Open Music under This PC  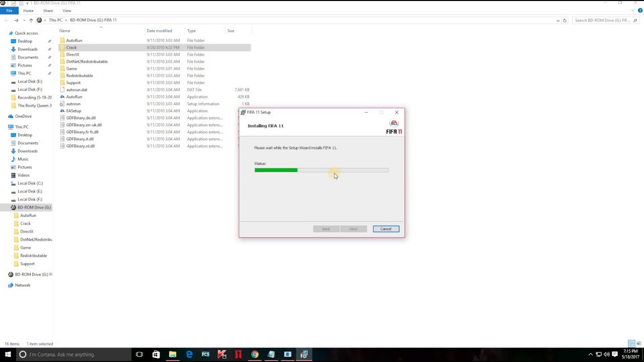[23, 159]
